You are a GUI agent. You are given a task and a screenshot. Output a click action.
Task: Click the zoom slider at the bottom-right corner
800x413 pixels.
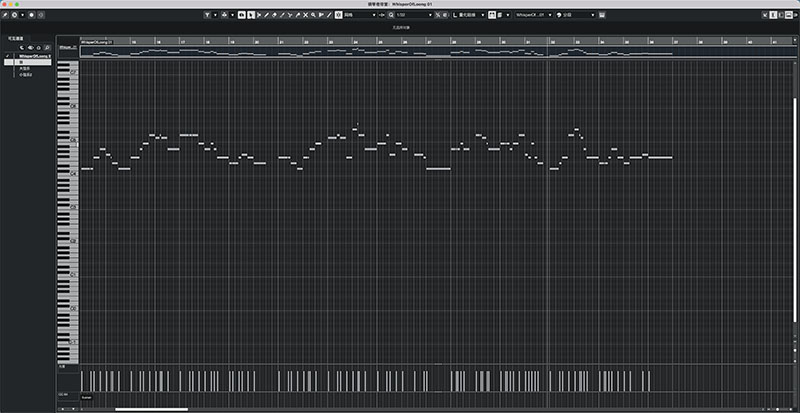(776, 409)
